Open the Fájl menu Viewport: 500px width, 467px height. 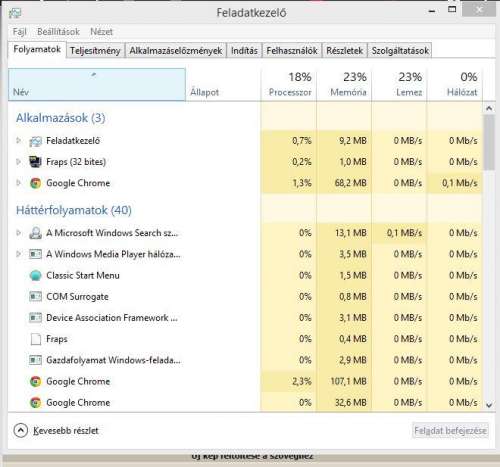tap(19, 32)
